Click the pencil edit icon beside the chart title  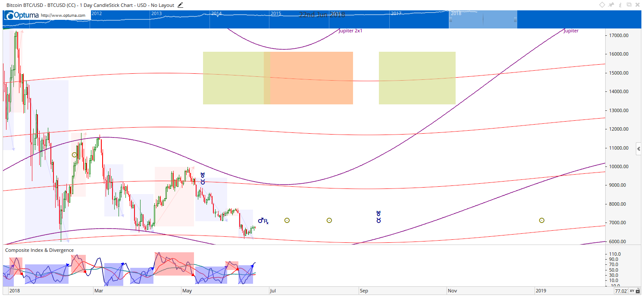click(x=180, y=5)
